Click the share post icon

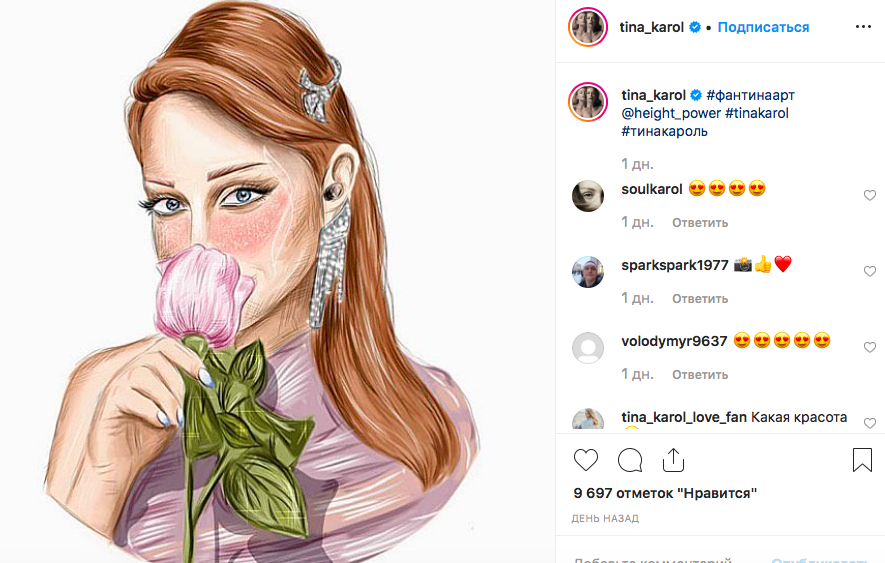[x=673, y=460]
